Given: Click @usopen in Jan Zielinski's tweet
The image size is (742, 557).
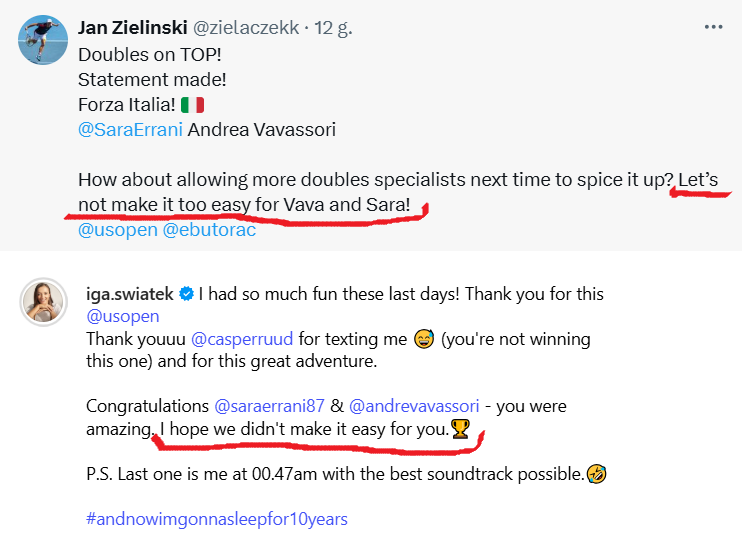Looking at the screenshot, I should (117, 230).
